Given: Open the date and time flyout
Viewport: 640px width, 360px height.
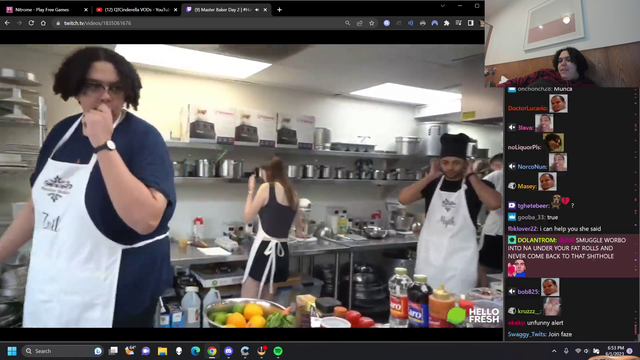Looking at the screenshot, I should [615, 351].
